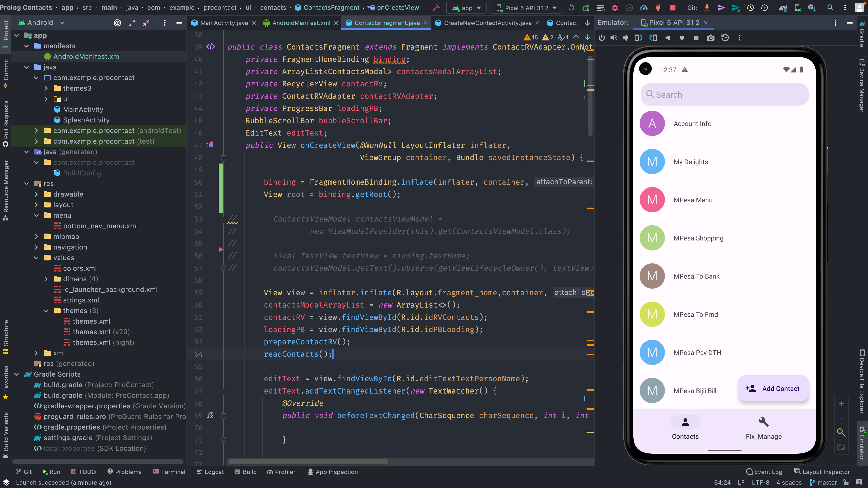Screen dimensions: 868x488
Task: Open Search Everywhere with the magnifier icon
Action: coord(830,7)
